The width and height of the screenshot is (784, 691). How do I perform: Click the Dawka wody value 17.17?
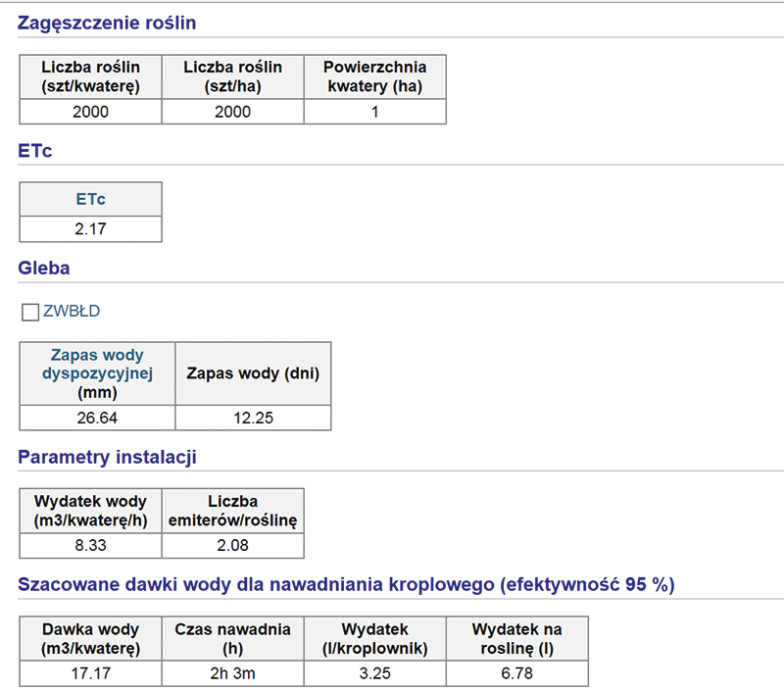point(90,674)
